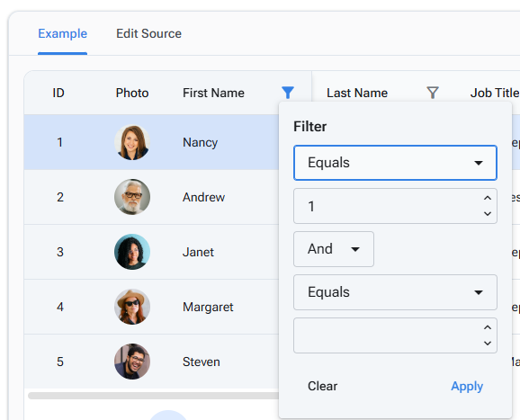Open the And logical operator dropdown
The height and width of the screenshot is (420, 520).
[x=334, y=249]
